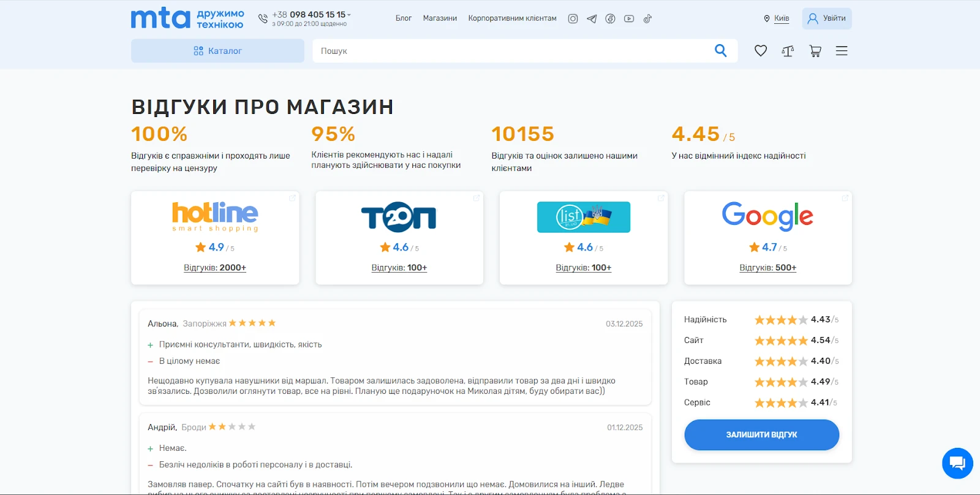
Task: Click the Увійти login button
Action: click(826, 18)
